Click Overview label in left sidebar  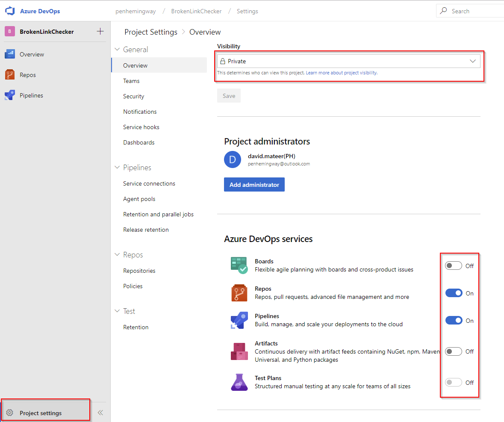coord(32,54)
